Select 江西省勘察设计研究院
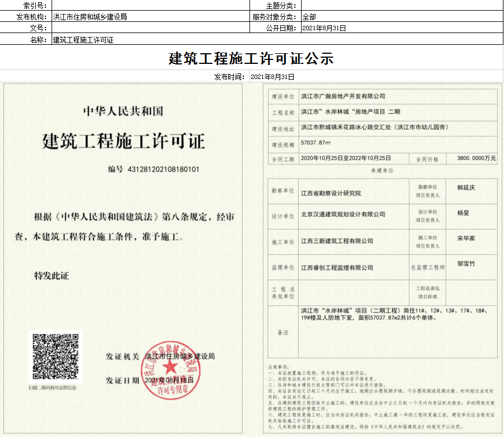 pos(331,193)
